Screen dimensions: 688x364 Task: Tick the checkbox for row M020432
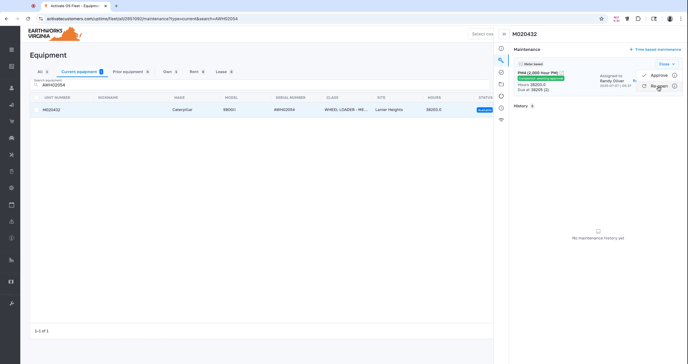36,110
